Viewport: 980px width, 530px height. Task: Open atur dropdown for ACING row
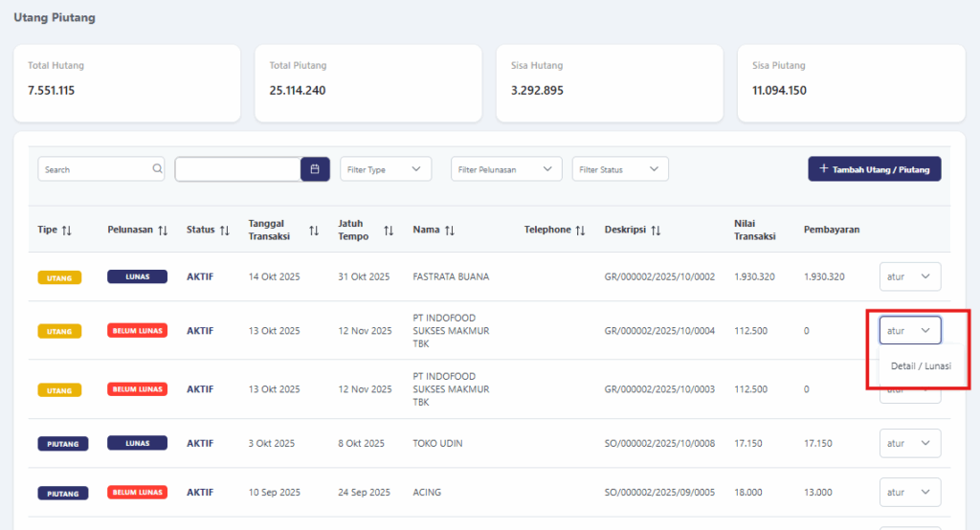[x=909, y=493]
